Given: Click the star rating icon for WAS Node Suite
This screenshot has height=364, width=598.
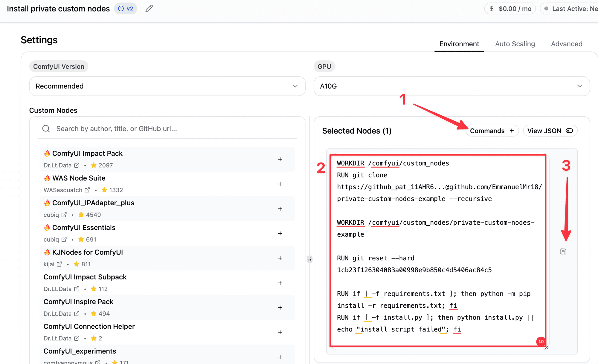Looking at the screenshot, I should pos(104,190).
